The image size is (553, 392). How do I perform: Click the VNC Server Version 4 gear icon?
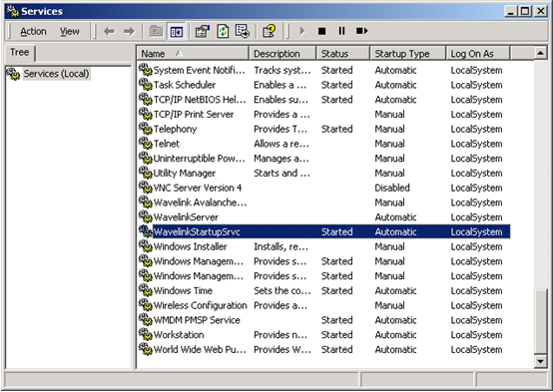click(146, 188)
